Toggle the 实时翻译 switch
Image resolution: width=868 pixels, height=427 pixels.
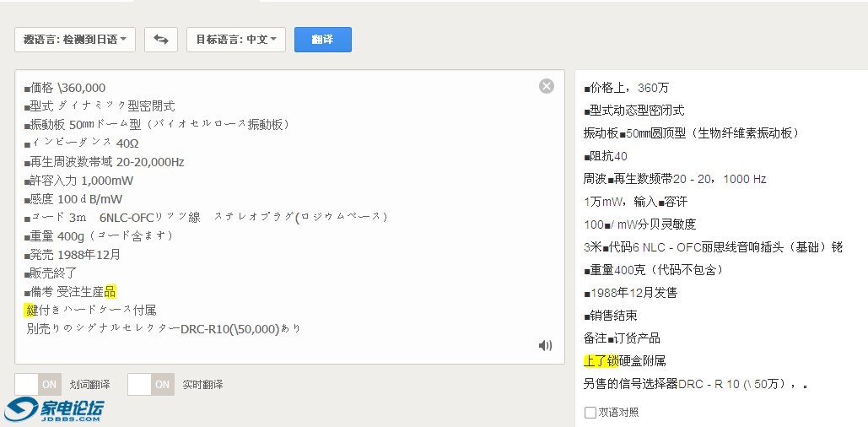151,385
